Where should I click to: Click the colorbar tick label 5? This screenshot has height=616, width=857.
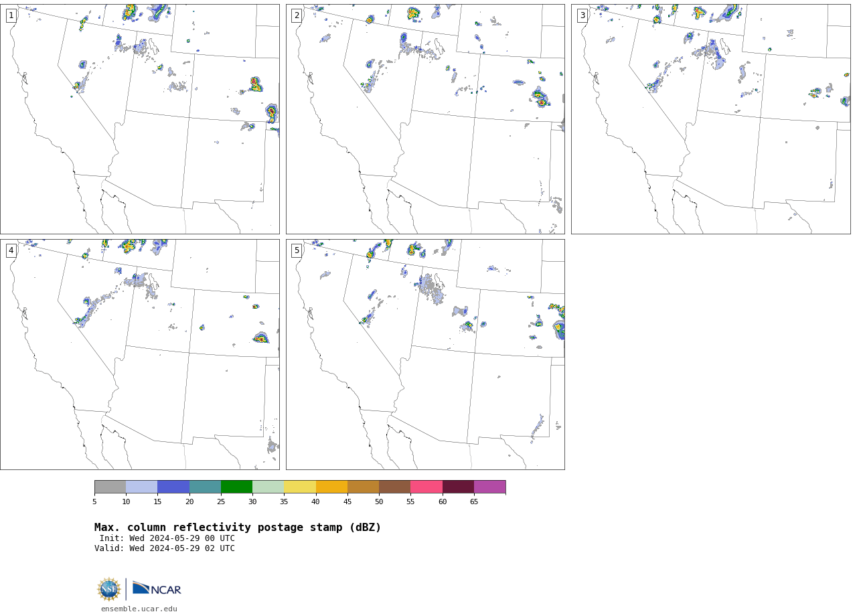(x=94, y=502)
